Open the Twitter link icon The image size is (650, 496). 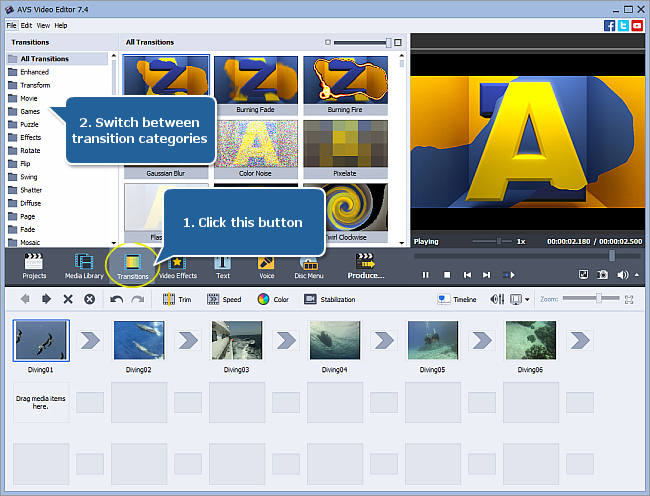tap(623, 25)
